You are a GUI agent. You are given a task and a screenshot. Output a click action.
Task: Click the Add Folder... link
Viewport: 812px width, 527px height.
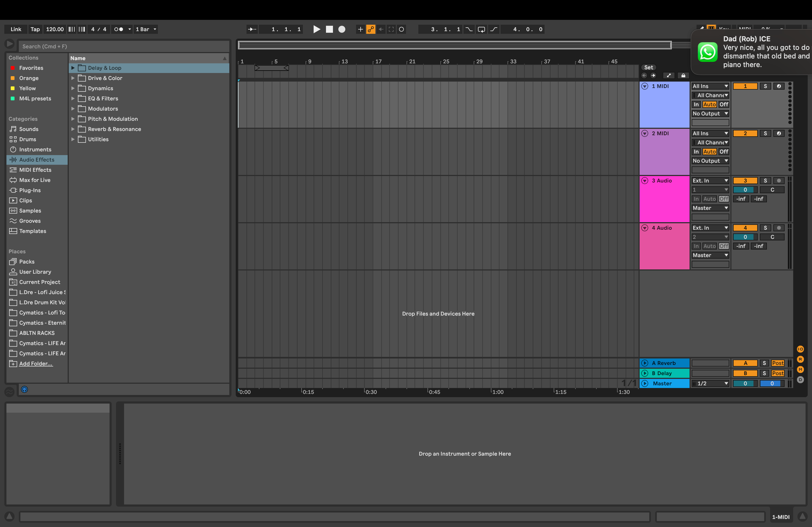click(x=36, y=364)
